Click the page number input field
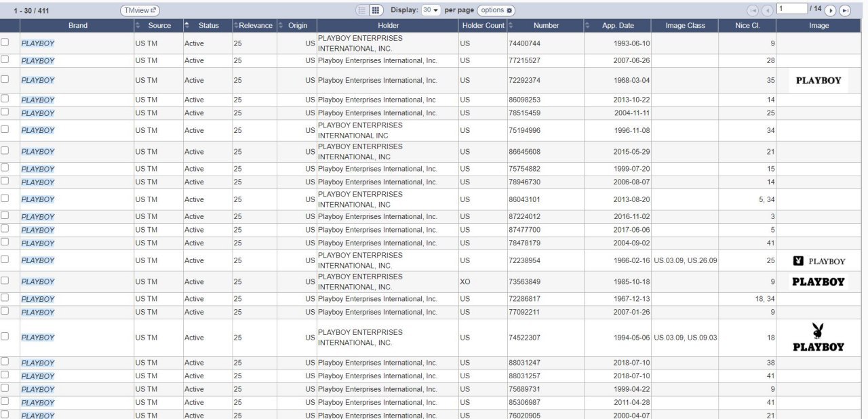The image size is (868, 419). click(x=792, y=9)
